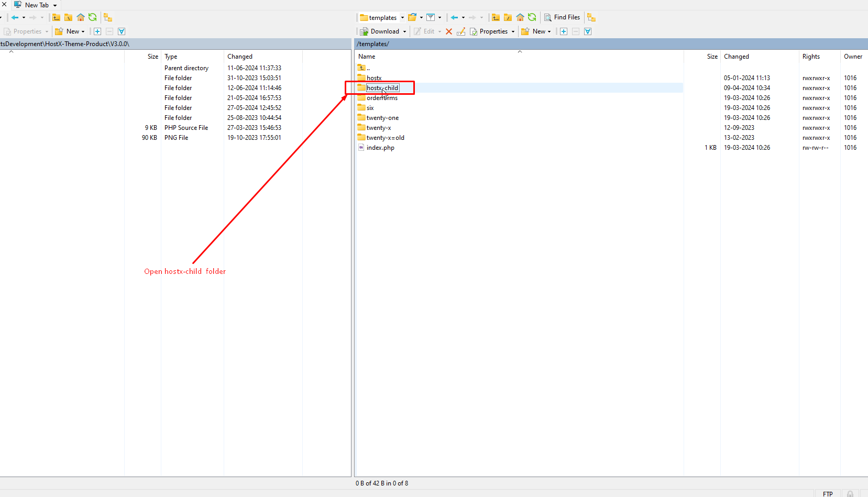The image size is (868, 497).
Task: Navigate back in the remote panel
Action: click(454, 17)
